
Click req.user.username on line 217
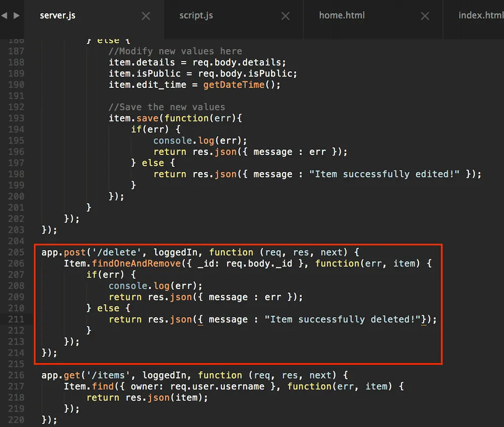[x=217, y=387]
